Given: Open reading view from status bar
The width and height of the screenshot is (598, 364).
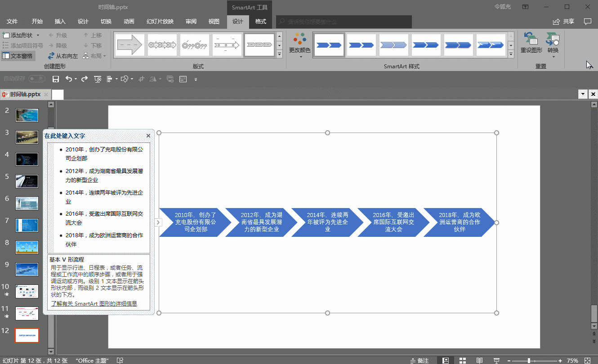Looking at the screenshot, I should pyautogui.click(x=479, y=360).
